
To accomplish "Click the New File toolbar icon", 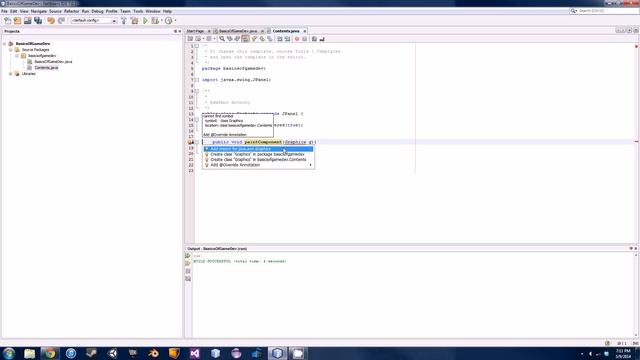I will pos(7,20).
